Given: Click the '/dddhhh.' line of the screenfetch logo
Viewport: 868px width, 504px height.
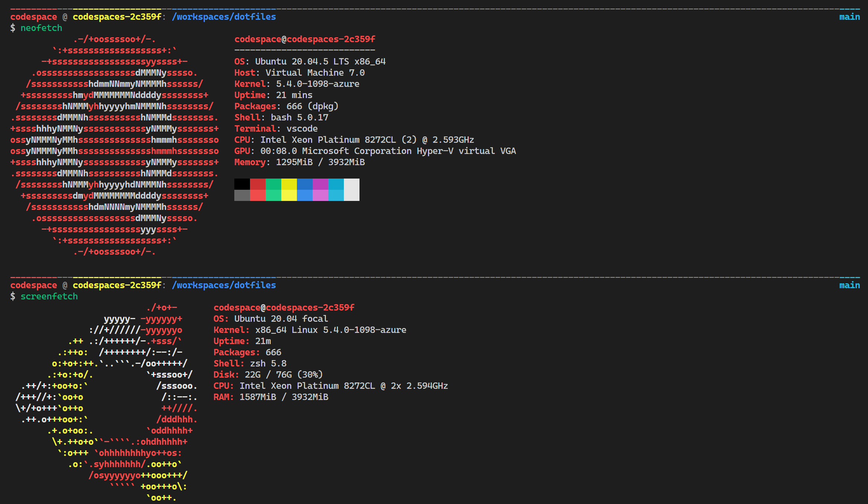Looking at the screenshot, I should [x=177, y=419].
